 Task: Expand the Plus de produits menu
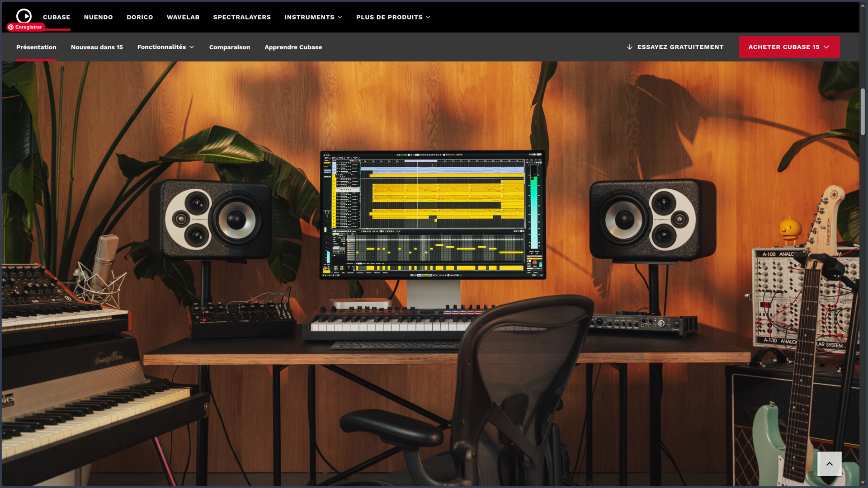[393, 17]
